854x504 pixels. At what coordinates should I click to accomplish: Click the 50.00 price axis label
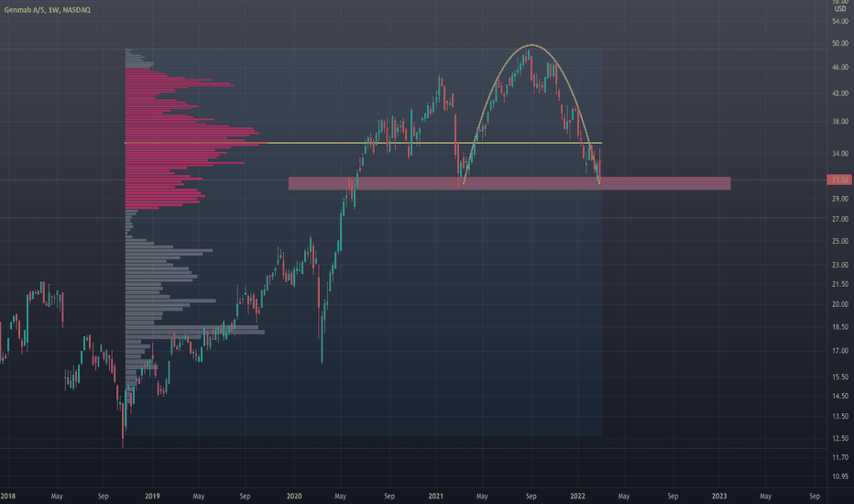pos(840,43)
